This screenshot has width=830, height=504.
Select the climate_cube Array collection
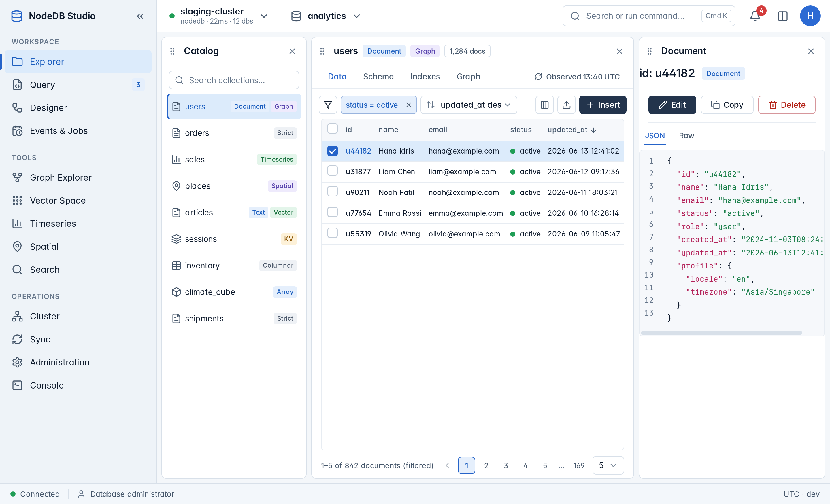tap(234, 292)
